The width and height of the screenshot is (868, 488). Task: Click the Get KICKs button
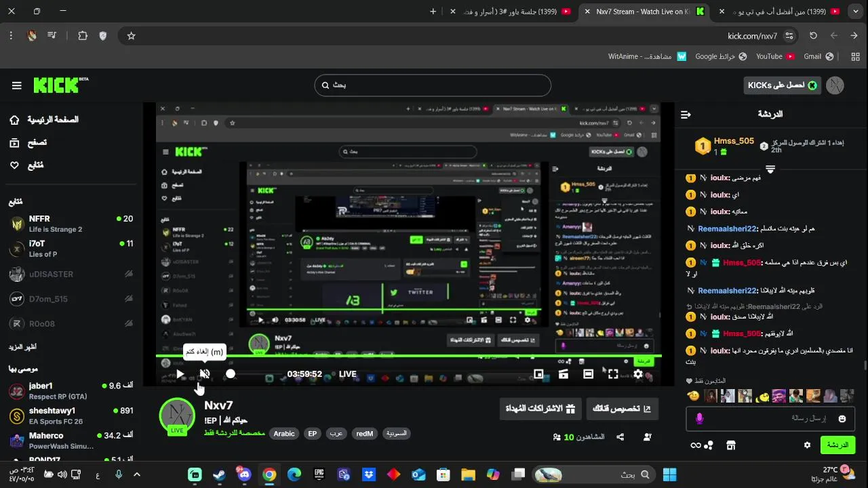[x=782, y=85]
